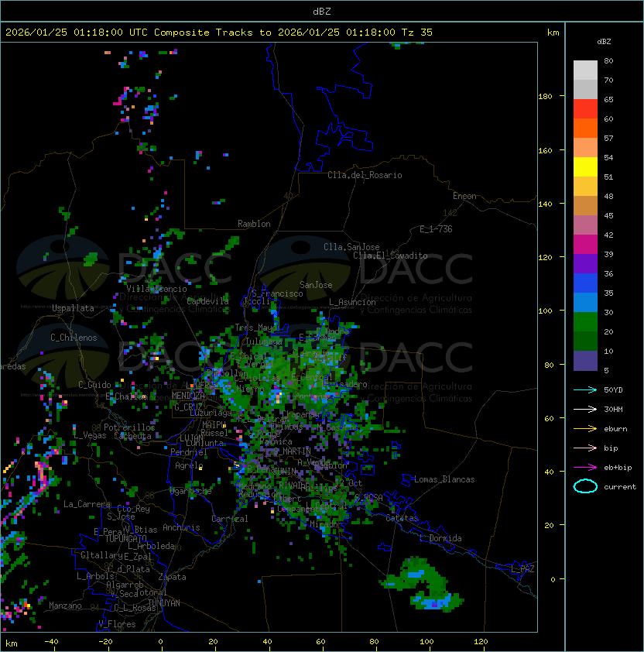Click the 'TUNUYAN' town label
The image size is (644, 652).
[164, 603]
